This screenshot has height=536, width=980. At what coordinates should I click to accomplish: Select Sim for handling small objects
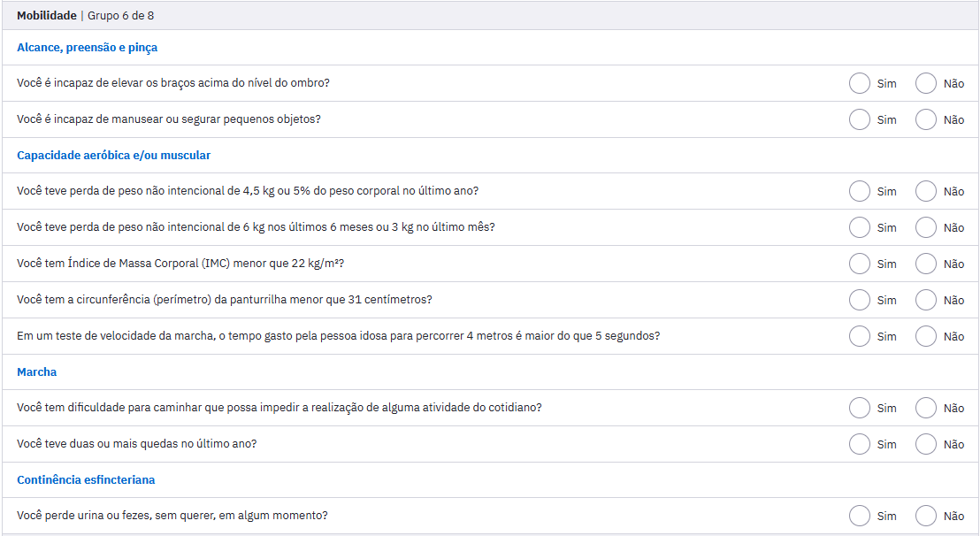click(860, 119)
